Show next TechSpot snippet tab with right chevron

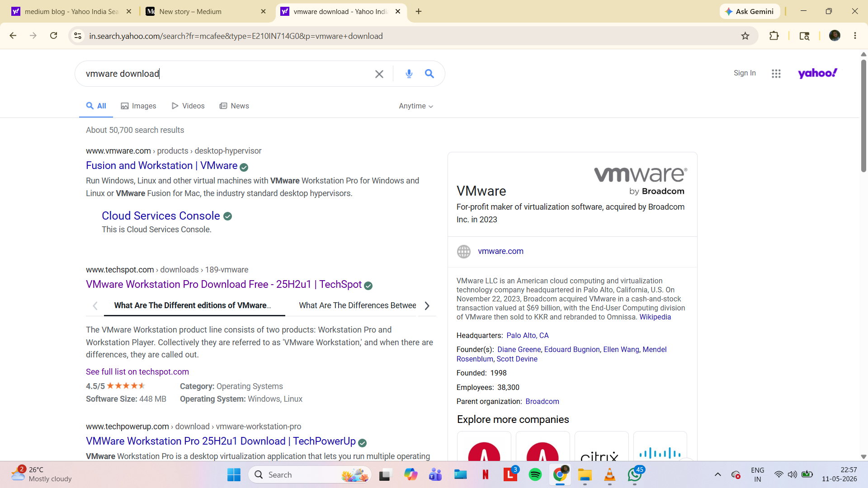click(427, 306)
